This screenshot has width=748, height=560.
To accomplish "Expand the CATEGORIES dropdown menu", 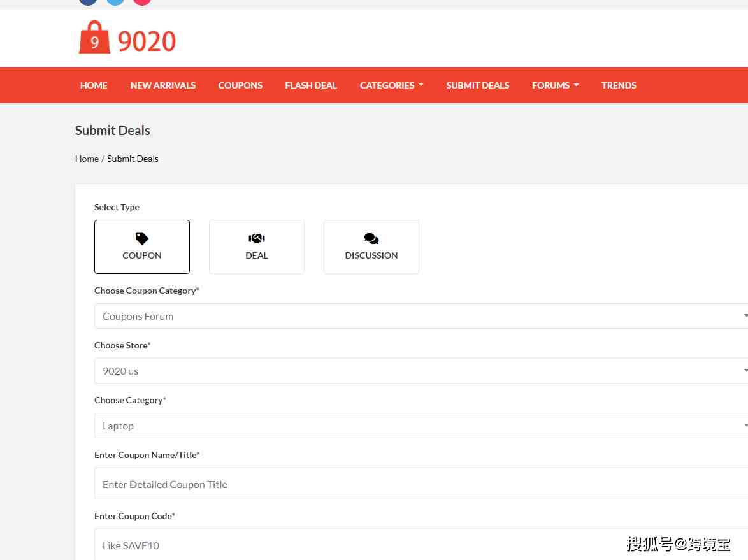I will [391, 85].
